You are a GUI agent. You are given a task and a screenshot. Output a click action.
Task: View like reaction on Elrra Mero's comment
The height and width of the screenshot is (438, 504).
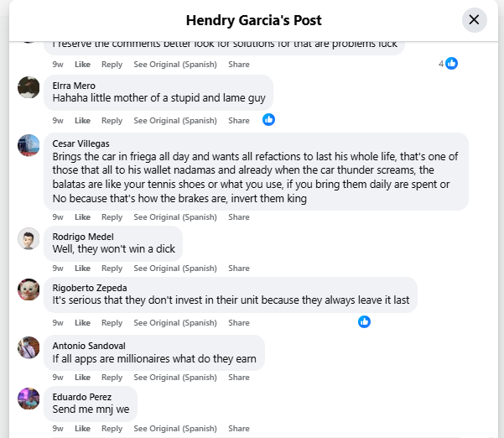268,120
